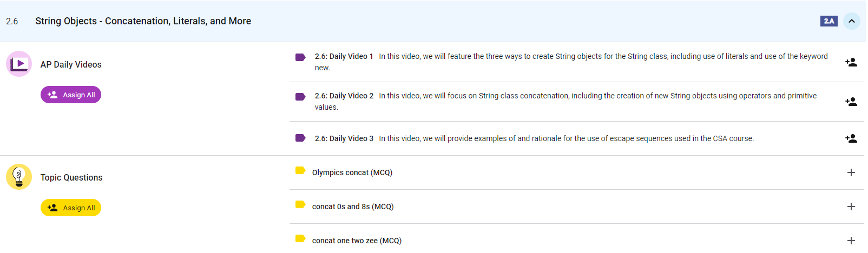Viewport: 868px width, 253px height.
Task: Open the Olympics concat (MCQ) question
Action: [352, 172]
